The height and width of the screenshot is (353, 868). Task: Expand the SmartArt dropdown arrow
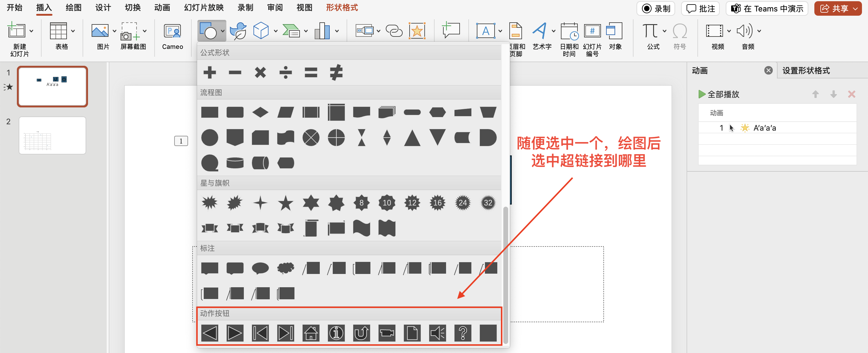point(306,31)
